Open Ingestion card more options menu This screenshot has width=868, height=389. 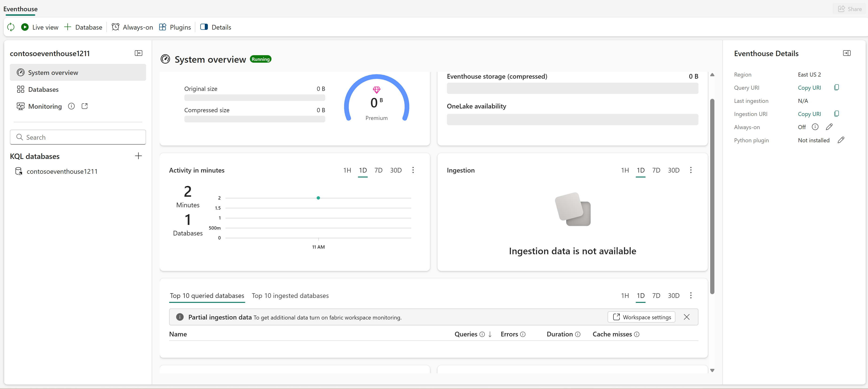[691, 170]
